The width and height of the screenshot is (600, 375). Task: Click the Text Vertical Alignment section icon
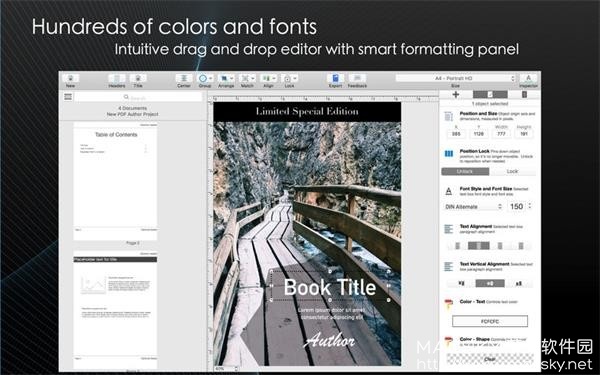[448, 266]
